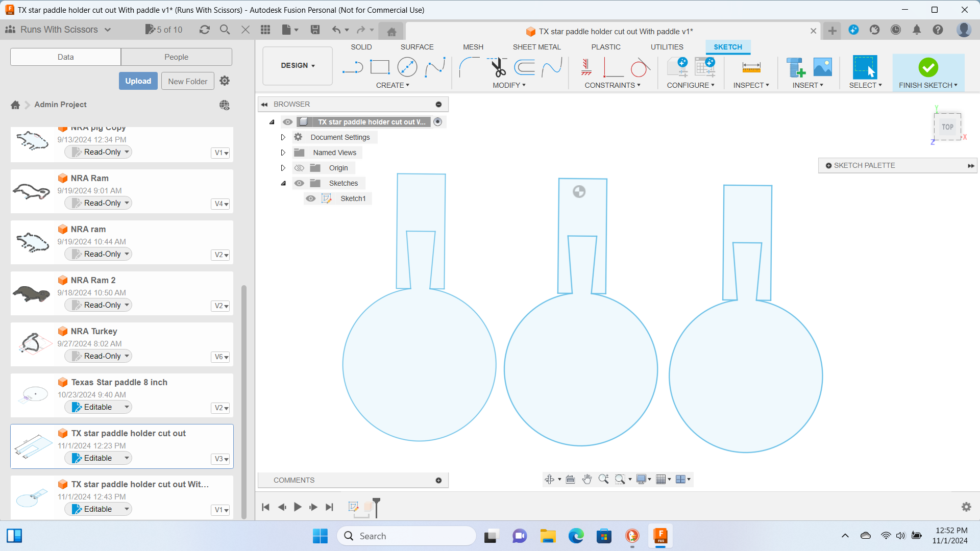The height and width of the screenshot is (551, 980).
Task: Select the Line sketch tool
Action: [352, 67]
